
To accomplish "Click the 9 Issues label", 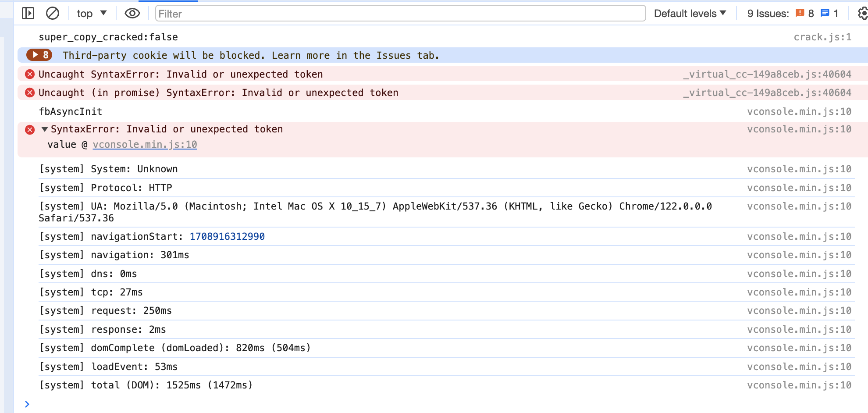I will [768, 14].
